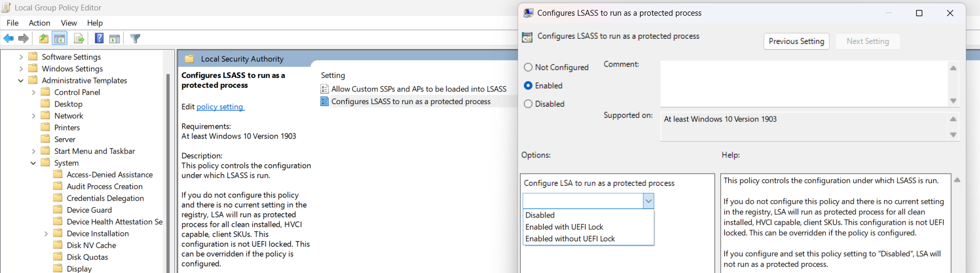Open the Edit policy setting link
The image size is (980, 273).
point(220,107)
